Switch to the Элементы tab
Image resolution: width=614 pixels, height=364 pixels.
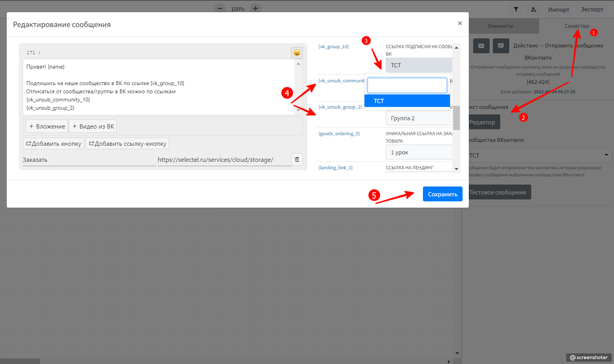pos(500,26)
